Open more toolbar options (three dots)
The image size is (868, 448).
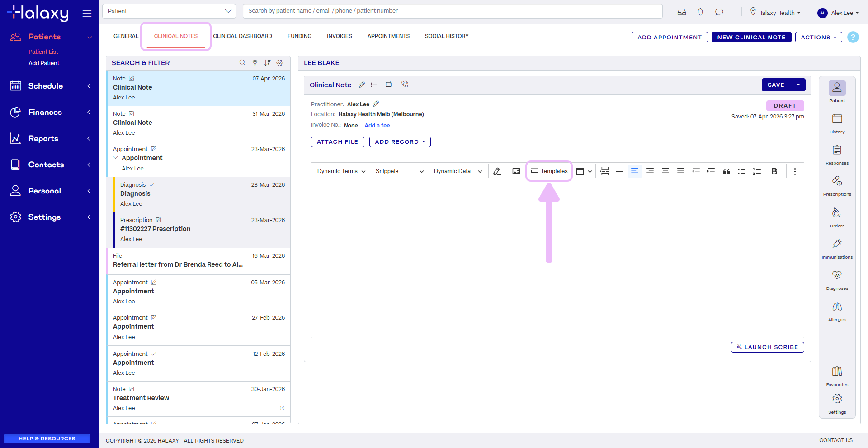[x=795, y=171]
